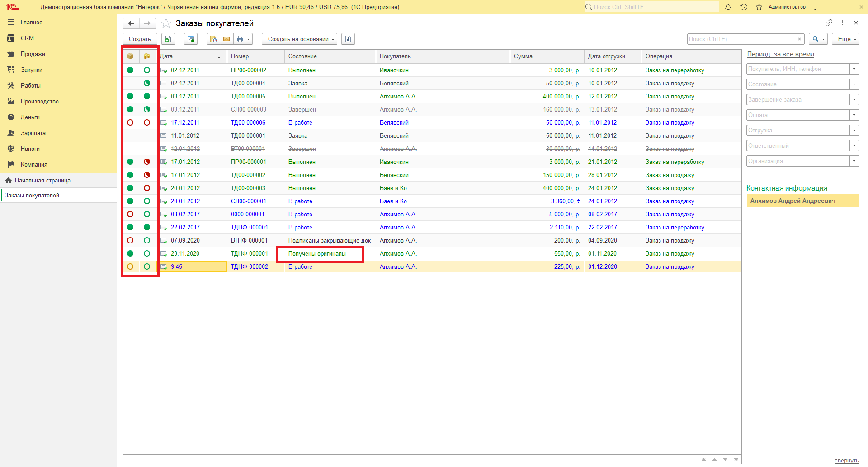Viewport: 868px width, 467px height.
Task: Click the printer icon in toolbar
Action: [x=240, y=39]
